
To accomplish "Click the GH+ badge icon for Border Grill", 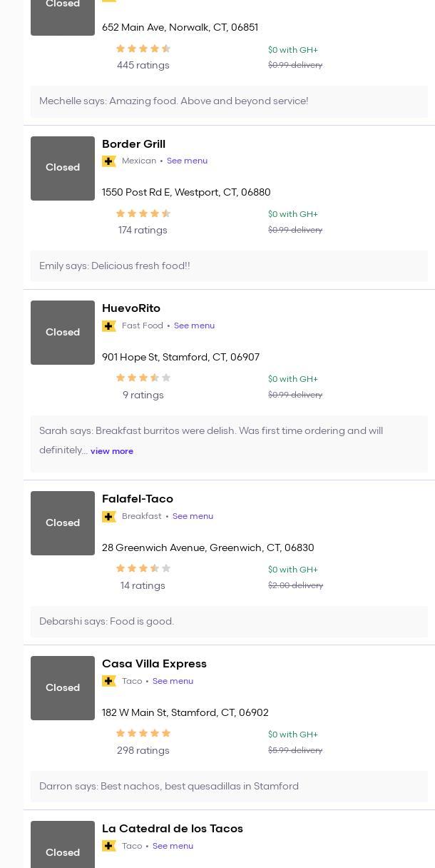I will point(109,161).
